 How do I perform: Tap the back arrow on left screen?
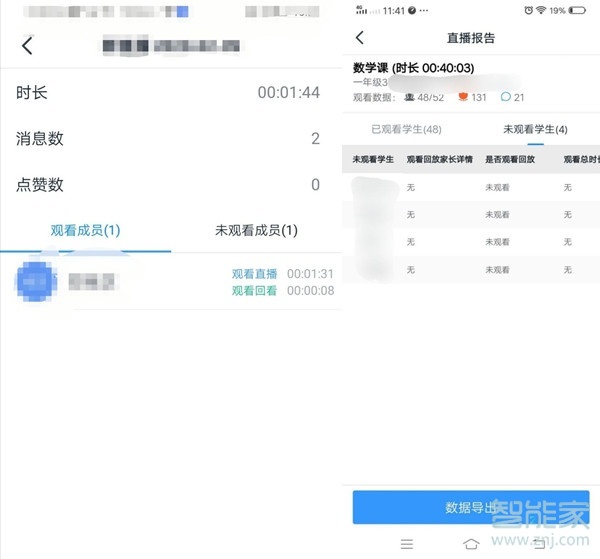27,45
